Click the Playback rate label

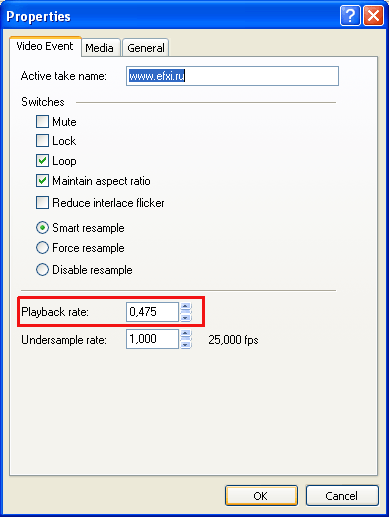(x=55, y=312)
